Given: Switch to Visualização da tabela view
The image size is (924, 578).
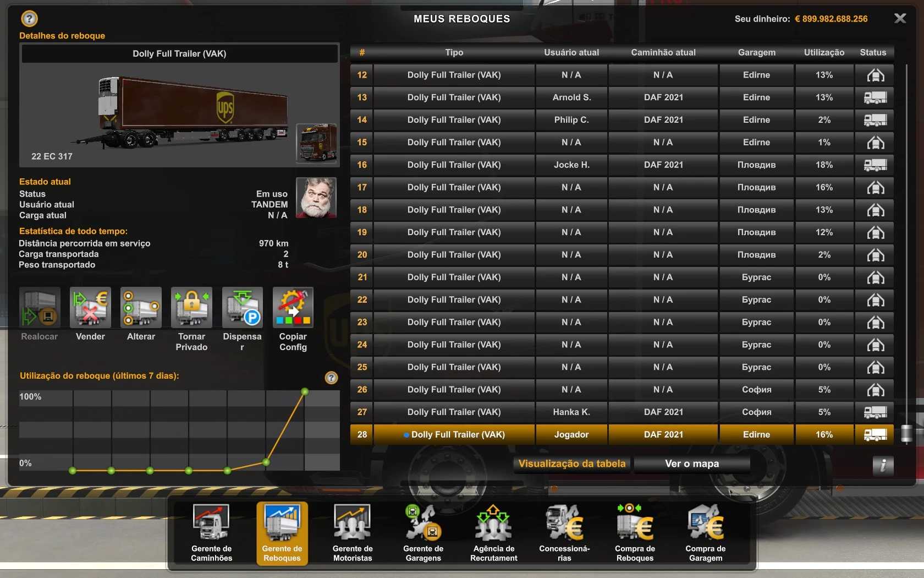Looking at the screenshot, I should pyautogui.click(x=572, y=464).
